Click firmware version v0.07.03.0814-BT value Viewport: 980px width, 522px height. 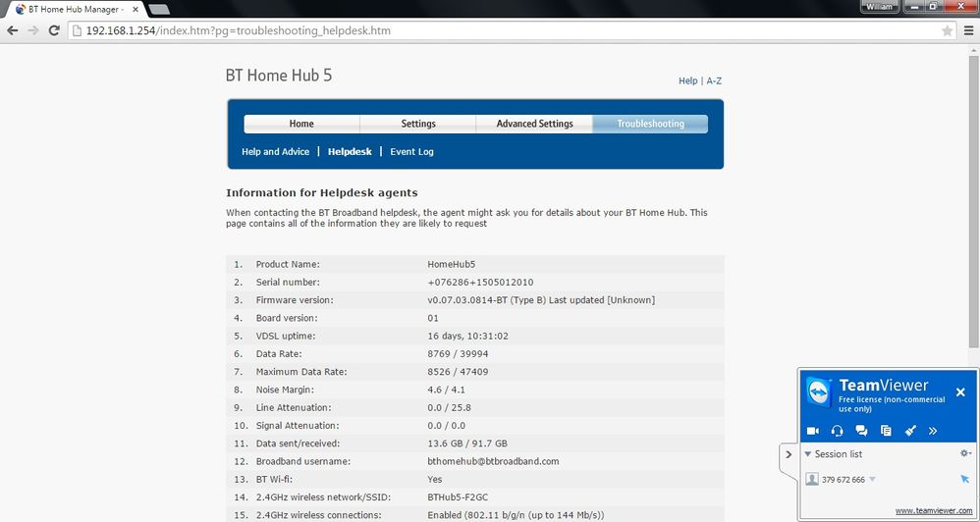click(x=541, y=299)
